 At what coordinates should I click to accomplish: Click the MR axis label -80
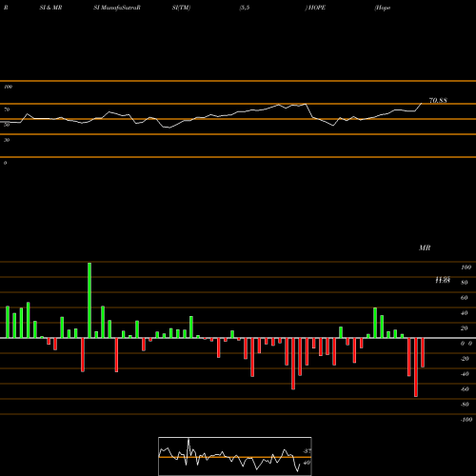click(x=465, y=405)
